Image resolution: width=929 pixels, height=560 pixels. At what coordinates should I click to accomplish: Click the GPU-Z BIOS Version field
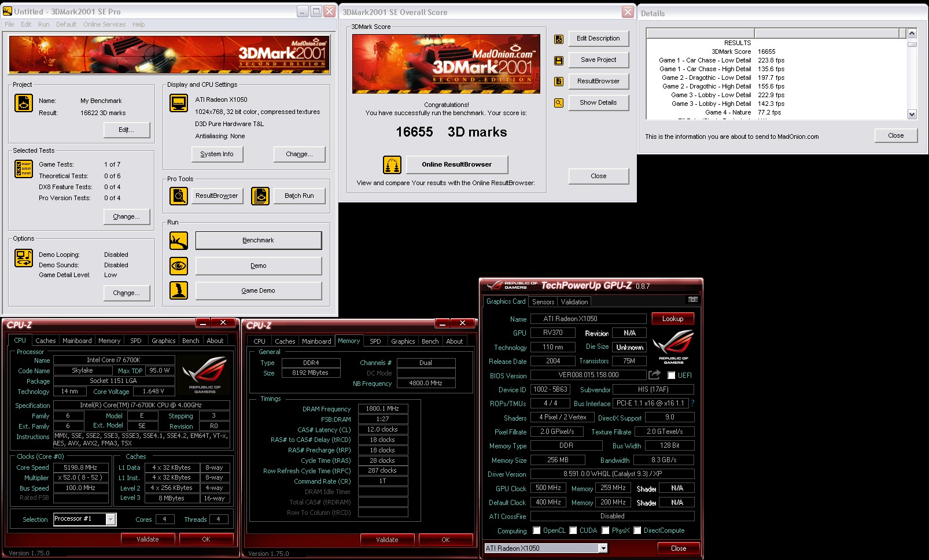tap(588, 375)
